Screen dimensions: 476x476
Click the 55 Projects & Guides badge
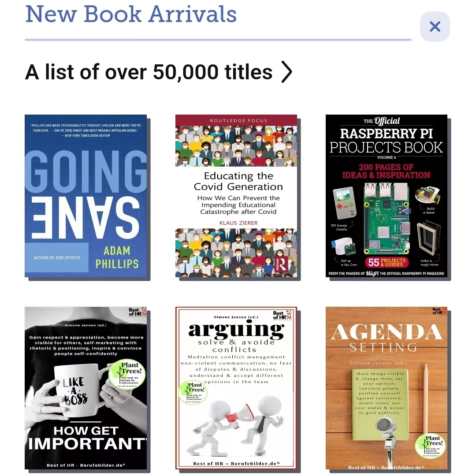click(387, 262)
